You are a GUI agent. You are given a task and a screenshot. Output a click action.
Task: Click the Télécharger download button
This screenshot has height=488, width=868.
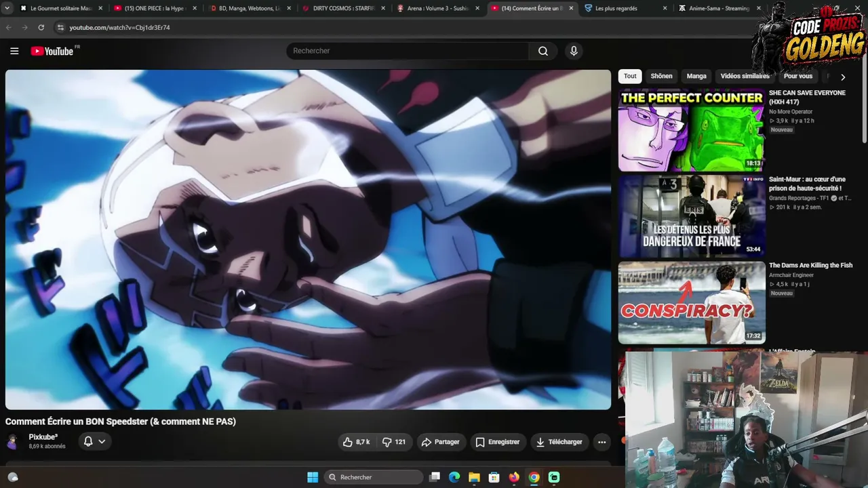(559, 442)
